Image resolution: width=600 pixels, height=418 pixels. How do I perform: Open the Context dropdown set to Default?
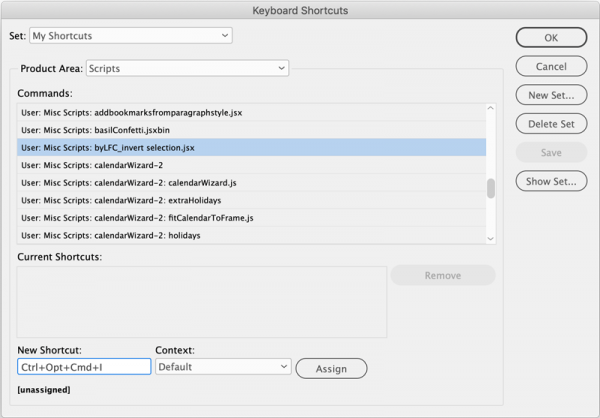222,367
